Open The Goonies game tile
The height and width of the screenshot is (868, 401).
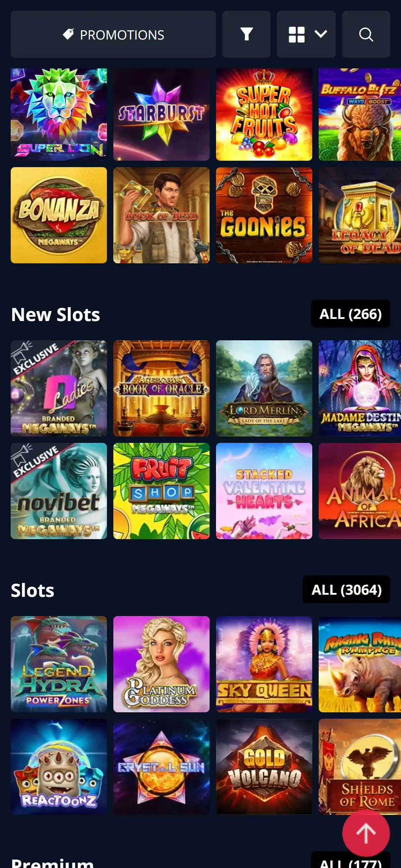264,215
